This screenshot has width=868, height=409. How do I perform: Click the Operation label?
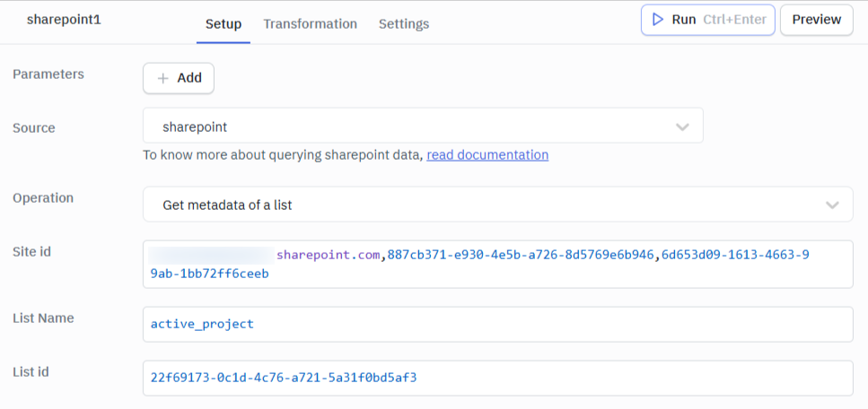point(43,198)
